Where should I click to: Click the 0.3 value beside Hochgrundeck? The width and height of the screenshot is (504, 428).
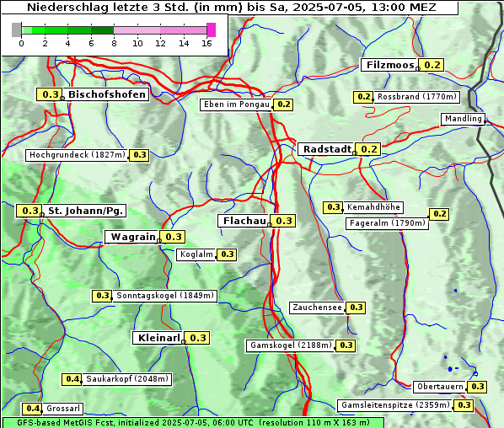coord(139,155)
